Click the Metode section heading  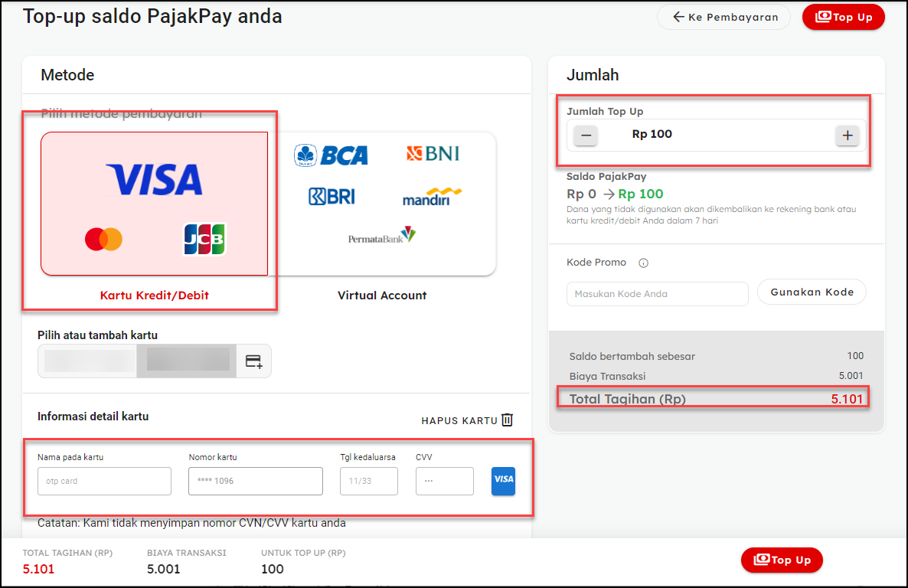(x=67, y=75)
